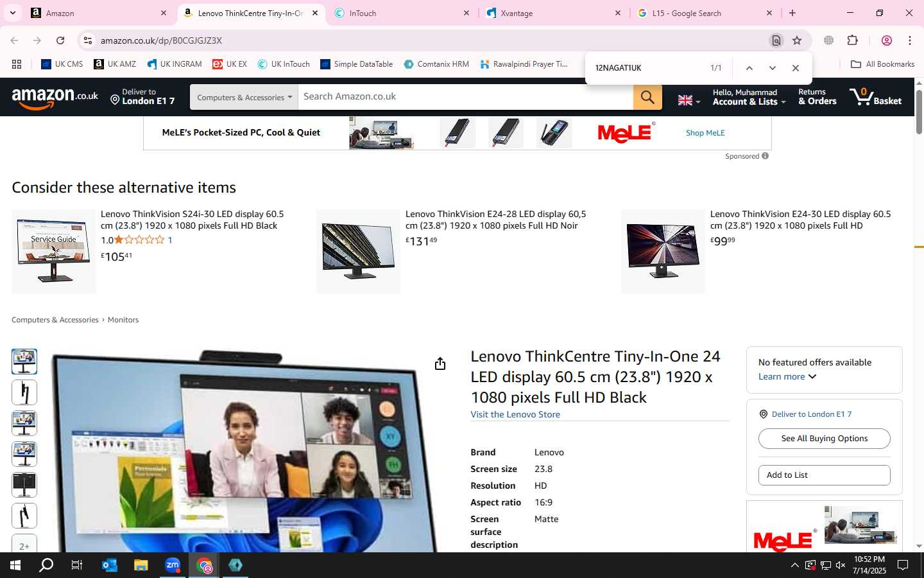Click the Amazon.co.uk logo
This screenshot has height=578, width=924.
tap(55, 98)
